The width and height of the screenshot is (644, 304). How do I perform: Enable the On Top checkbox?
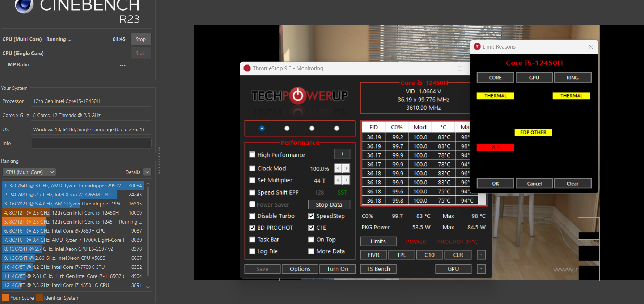[x=311, y=240]
